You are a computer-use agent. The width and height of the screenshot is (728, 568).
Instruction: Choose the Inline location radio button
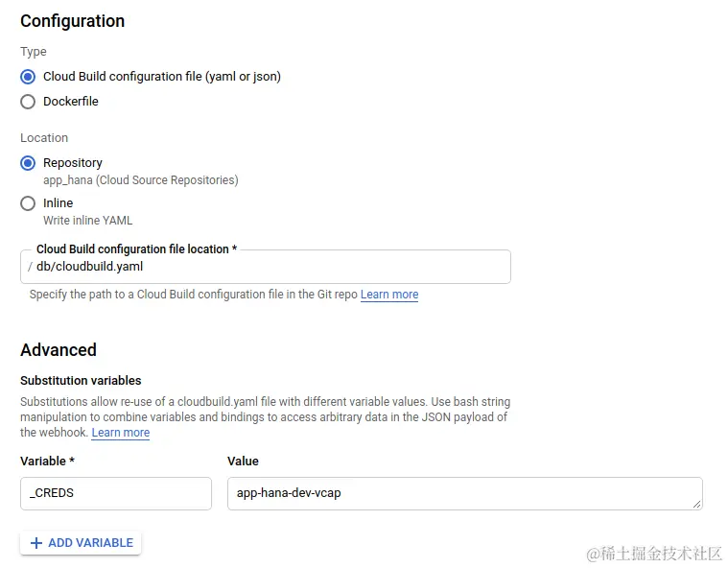tap(28, 203)
